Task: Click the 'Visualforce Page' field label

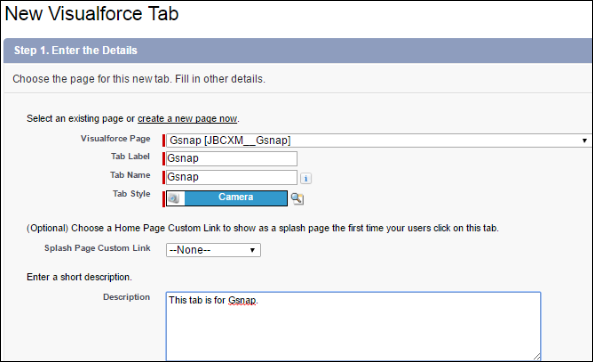Action: tap(115, 138)
